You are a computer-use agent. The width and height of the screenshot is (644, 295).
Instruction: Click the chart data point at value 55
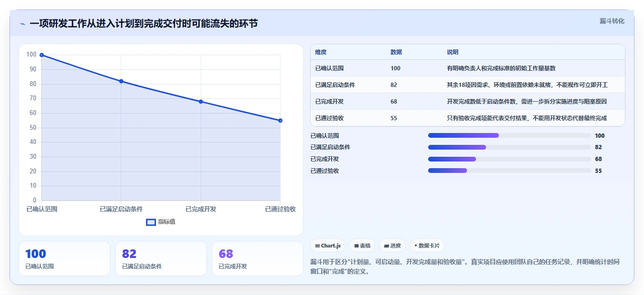(x=280, y=121)
